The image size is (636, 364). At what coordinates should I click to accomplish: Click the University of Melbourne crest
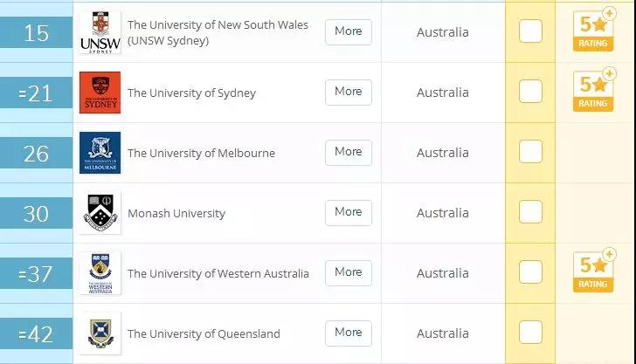click(100, 153)
